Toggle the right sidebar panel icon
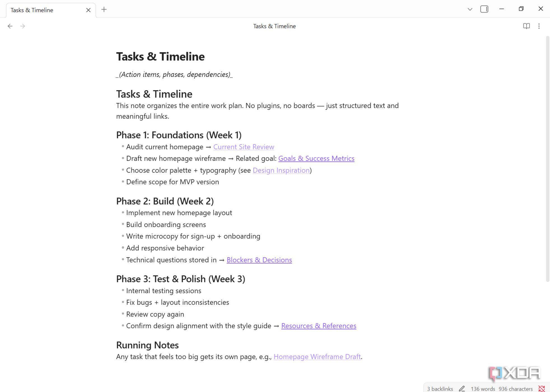 pyautogui.click(x=484, y=9)
